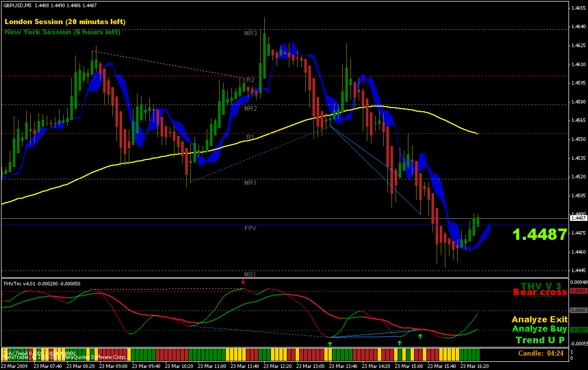Click the 23 Mar 13:40 time label

(343, 366)
